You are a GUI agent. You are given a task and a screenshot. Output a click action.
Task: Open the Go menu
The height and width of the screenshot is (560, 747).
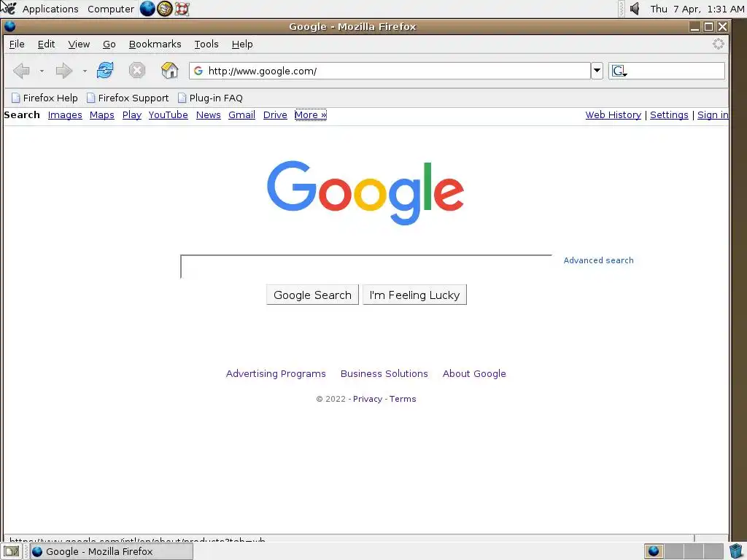pyautogui.click(x=109, y=44)
